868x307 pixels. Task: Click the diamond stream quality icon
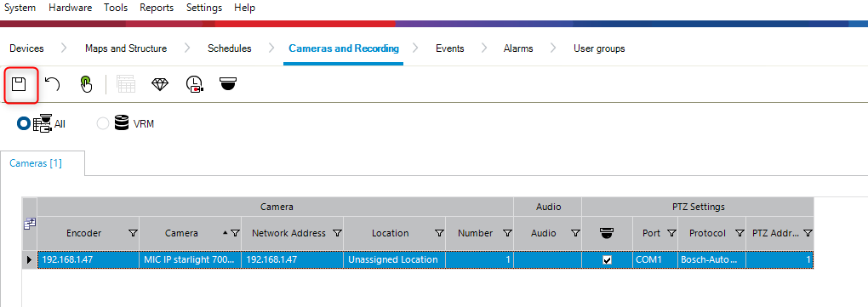[160, 85]
